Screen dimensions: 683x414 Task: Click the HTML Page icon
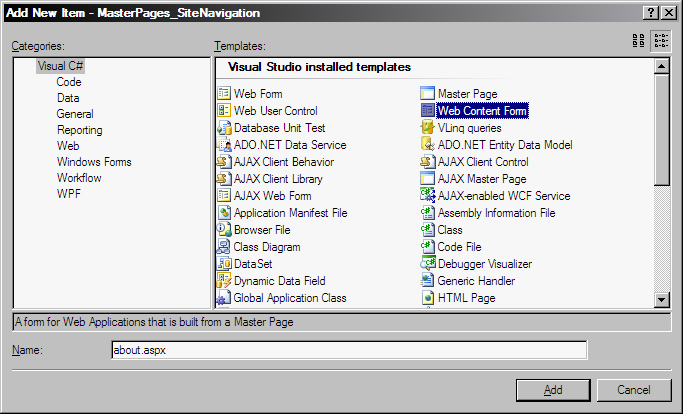coord(428,297)
